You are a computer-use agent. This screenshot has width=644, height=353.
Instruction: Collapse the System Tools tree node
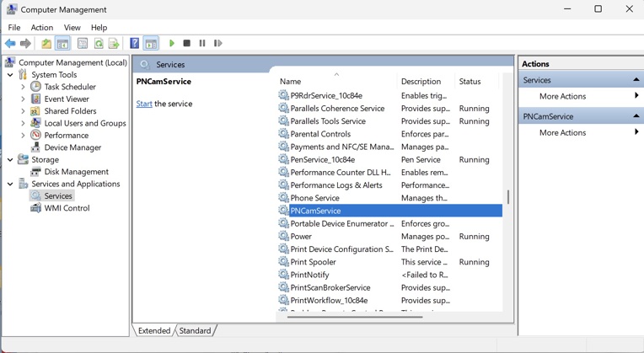10,75
